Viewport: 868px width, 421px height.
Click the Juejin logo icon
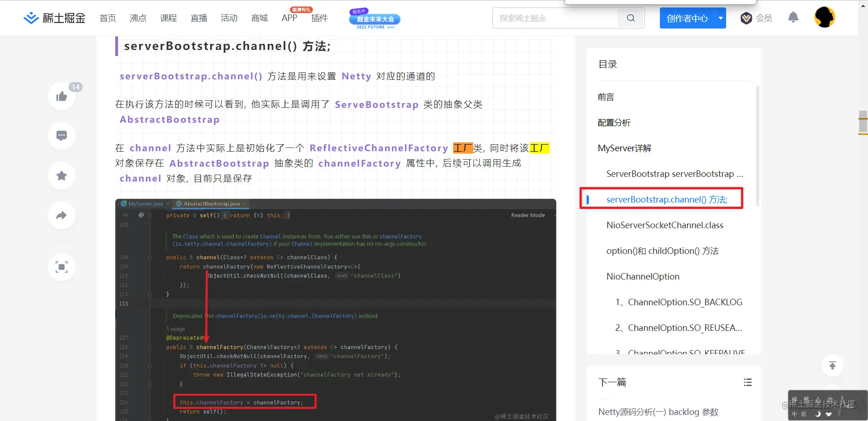point(31,18)
